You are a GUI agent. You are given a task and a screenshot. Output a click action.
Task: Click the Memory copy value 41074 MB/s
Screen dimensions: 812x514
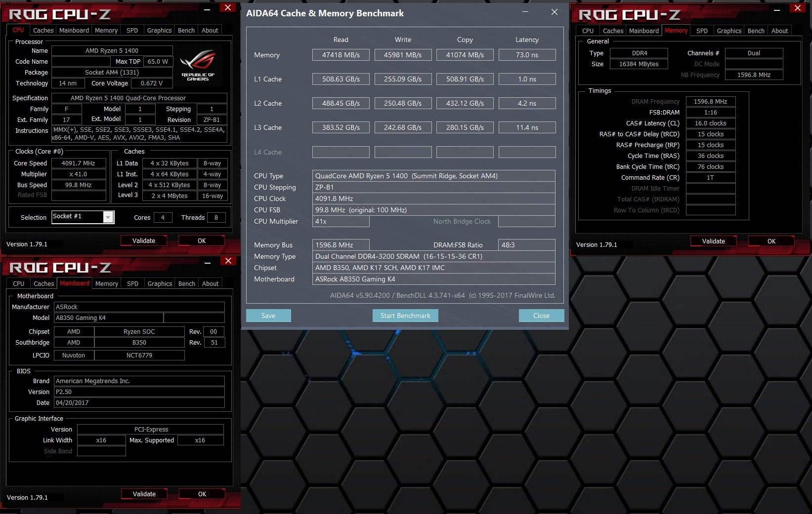465,55
